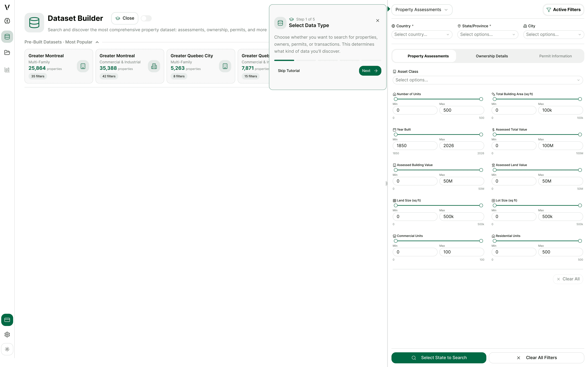Image resolution: width=588 pixels, height=367 pixels.
Task: Expand the Asset Class dropdown
Action: click(487, 80)
